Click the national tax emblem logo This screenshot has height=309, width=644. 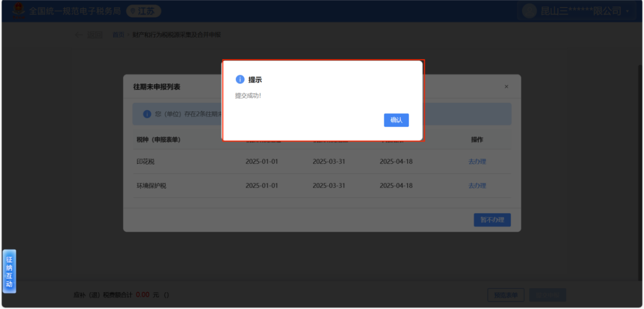pyautogui.click(x=18, y=10)
